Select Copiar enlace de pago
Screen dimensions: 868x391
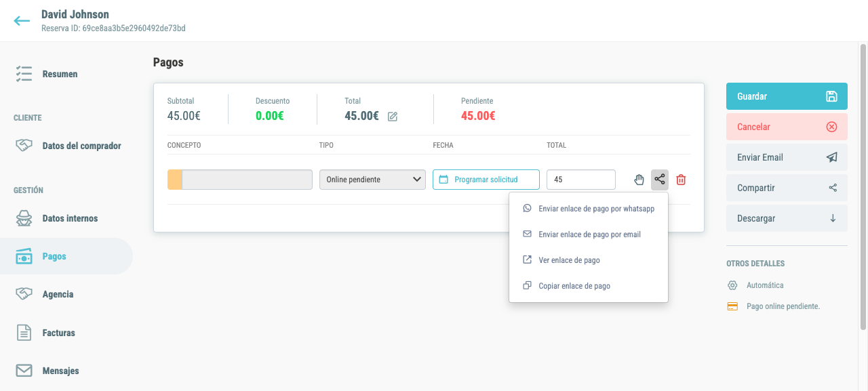tap(589, 286)
